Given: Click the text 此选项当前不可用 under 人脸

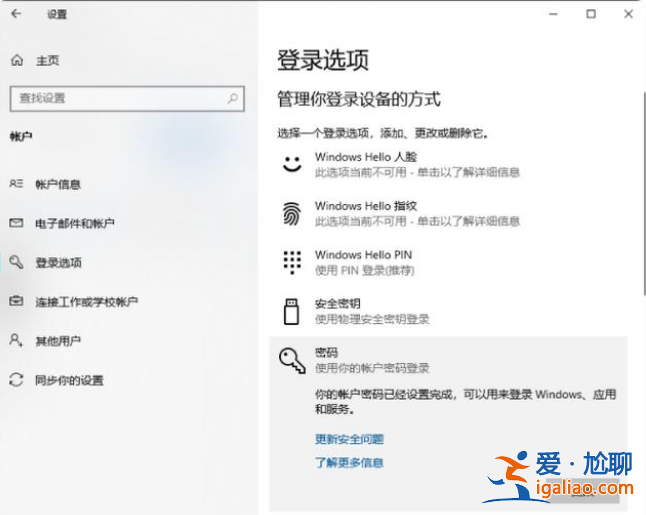Looking at the screenshot, I should pos(360,172).
